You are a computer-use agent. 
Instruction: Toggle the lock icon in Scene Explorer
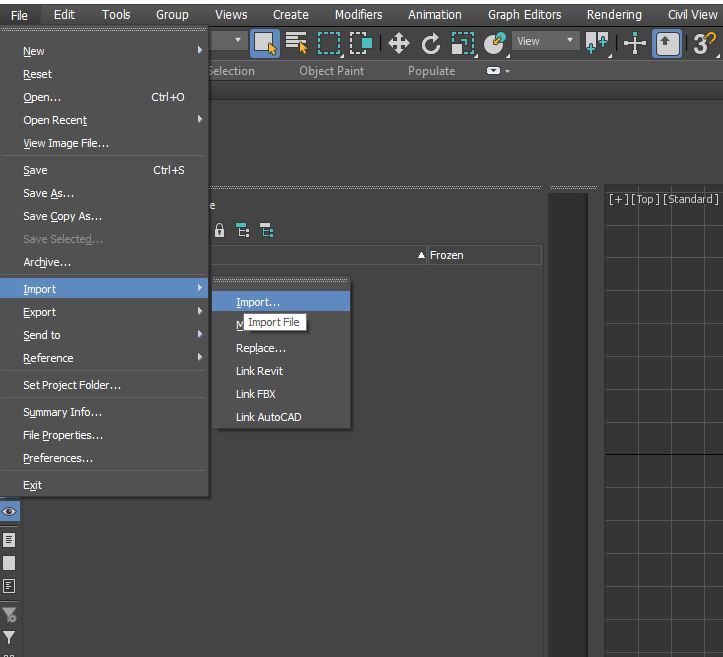point(219,230)
